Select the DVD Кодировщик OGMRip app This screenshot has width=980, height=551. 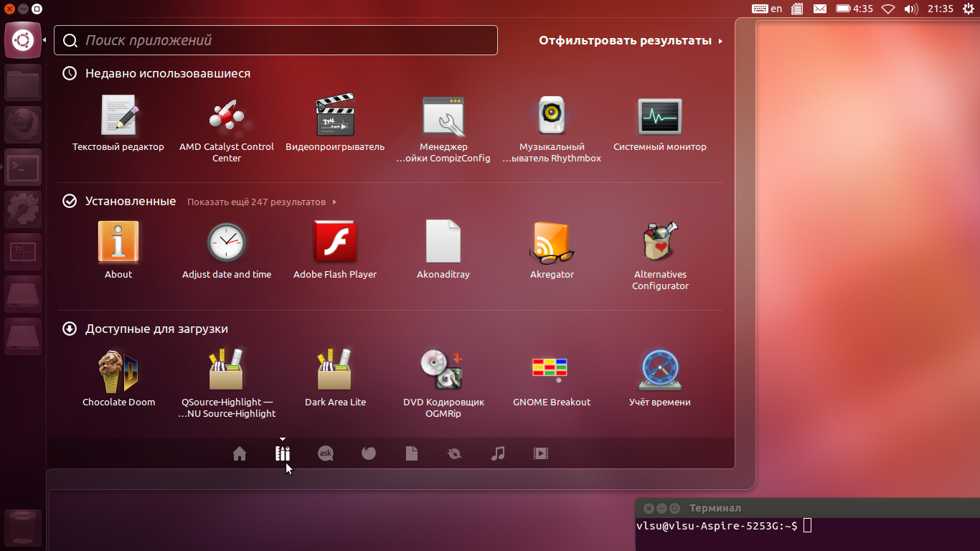coord(443,384)
